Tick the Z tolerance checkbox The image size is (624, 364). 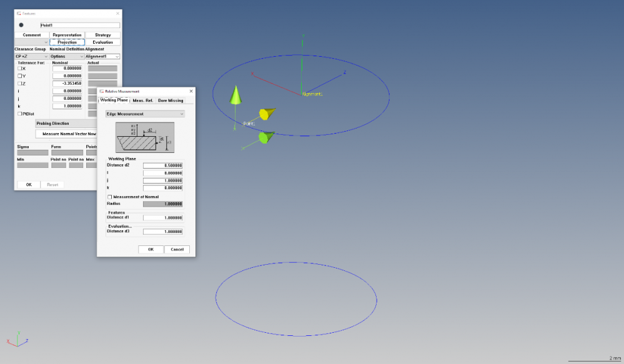tap(19, 84)
